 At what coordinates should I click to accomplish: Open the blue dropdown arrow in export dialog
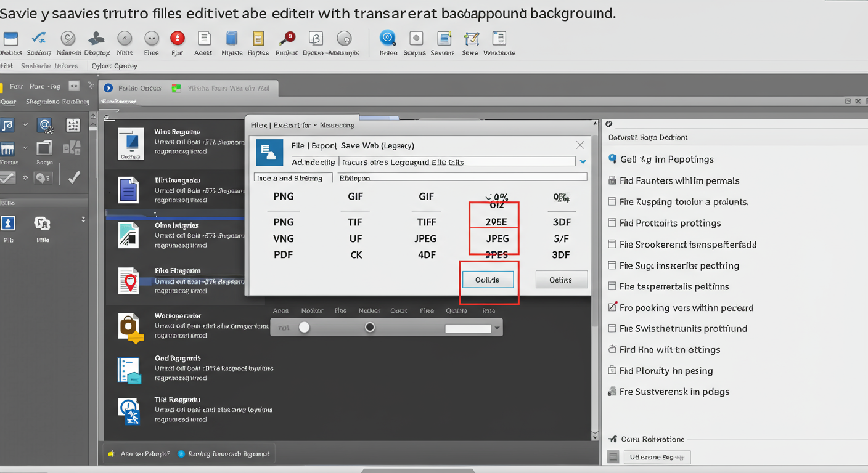(583, 162)
